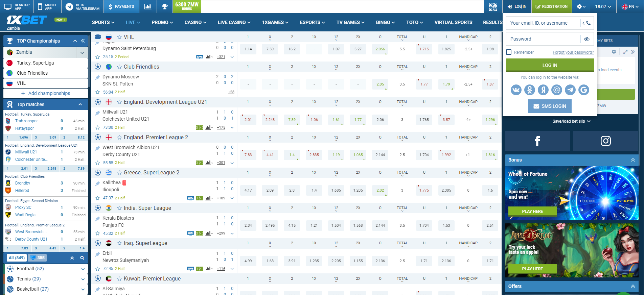This screenshot has width=644, height=295.
Task: Open live stream icon for Kerala Blasters
Action: 190,233
